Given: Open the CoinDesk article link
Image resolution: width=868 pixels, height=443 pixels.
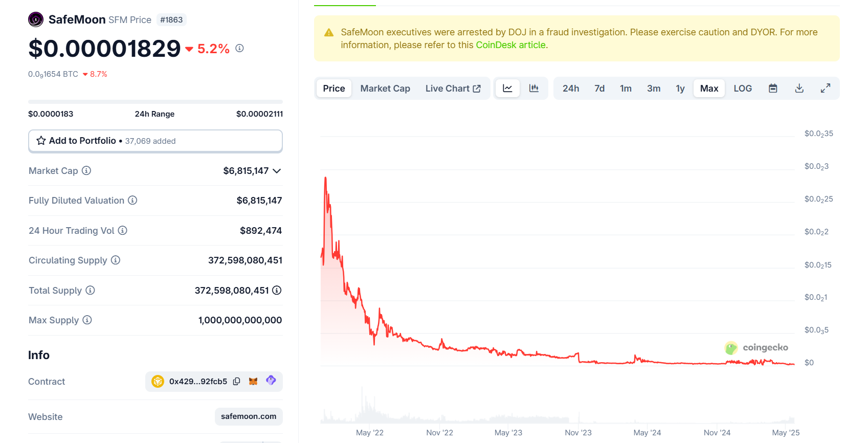Looking at the screenshot, I should click(511, 45).
